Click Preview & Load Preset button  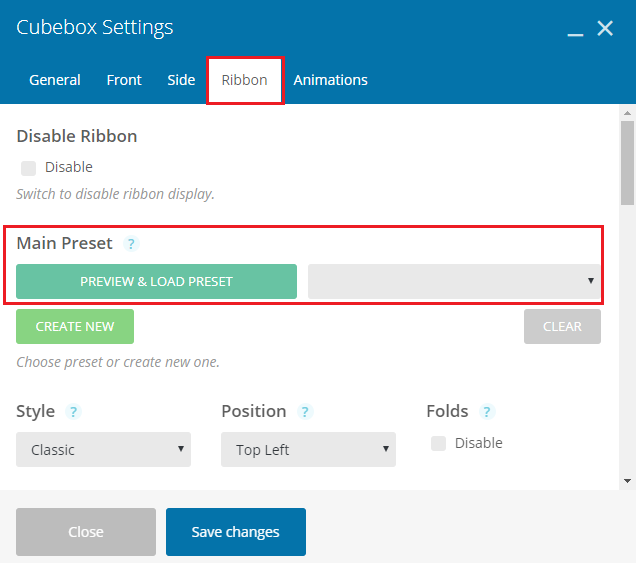pos(157,282)
